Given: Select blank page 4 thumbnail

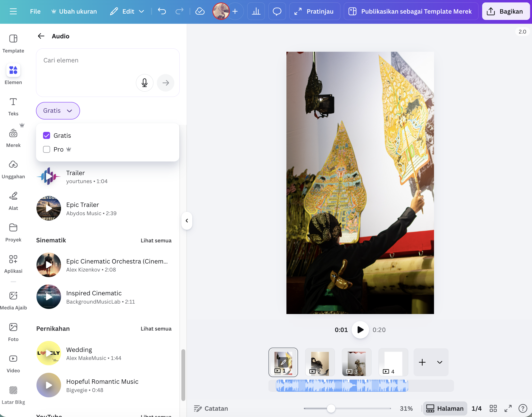Looking at the screenshot, I should (393, 362).
